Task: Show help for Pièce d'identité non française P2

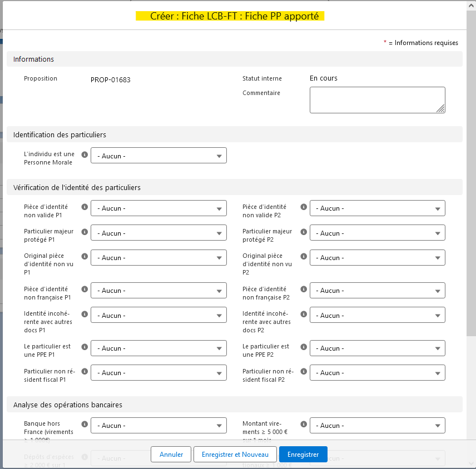Action: coord(304,289)
